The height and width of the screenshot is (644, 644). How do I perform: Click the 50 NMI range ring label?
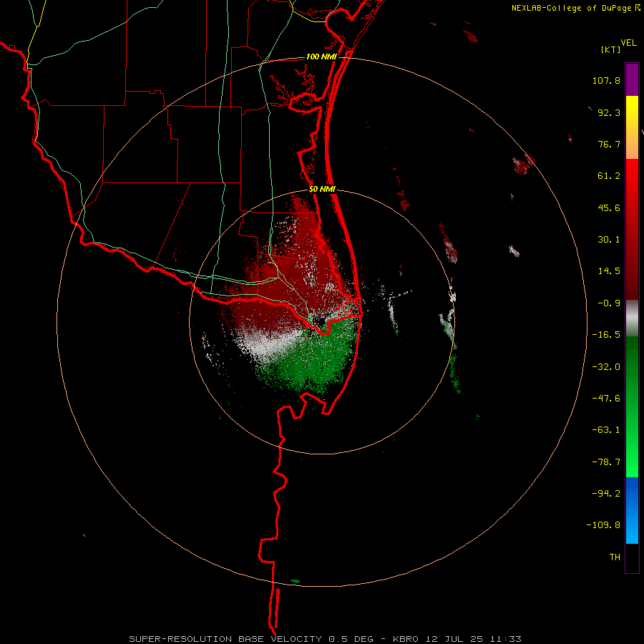(322, 190)
